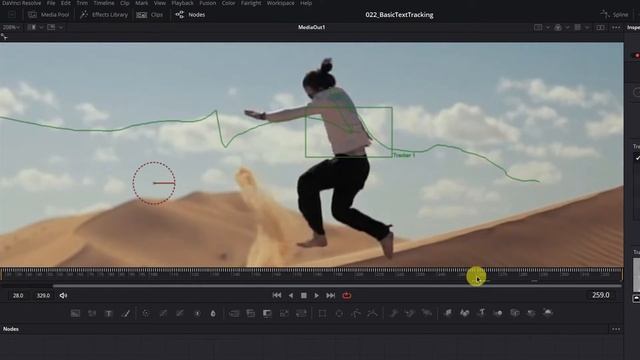Add a Hue Curves node from the toolbar
The height and width of the screenshot is (360, 640).
point(180,313)
